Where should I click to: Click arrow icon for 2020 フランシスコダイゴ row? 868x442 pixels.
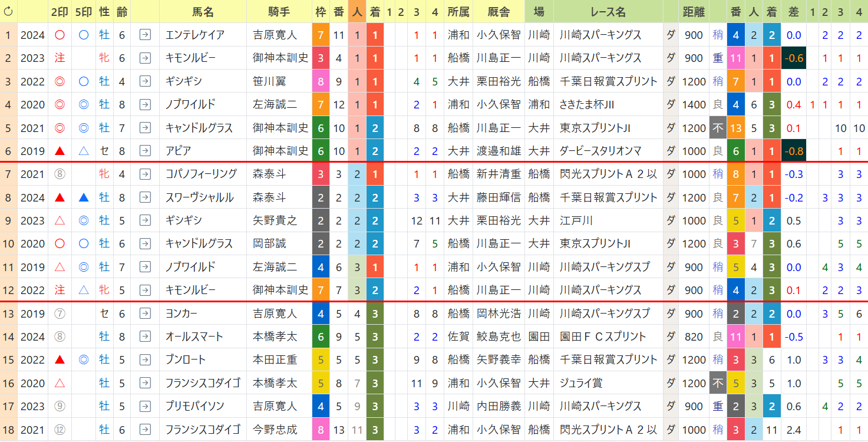tap(144, 383)
